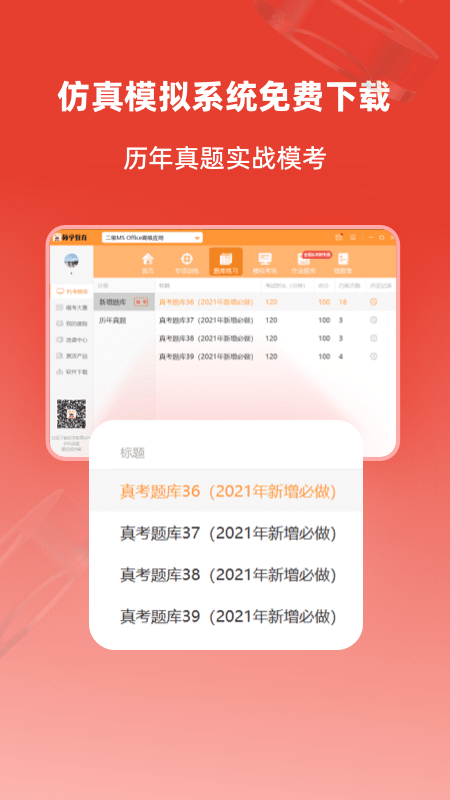Click the history clock for 真考题库38

[x=373, y=338]
